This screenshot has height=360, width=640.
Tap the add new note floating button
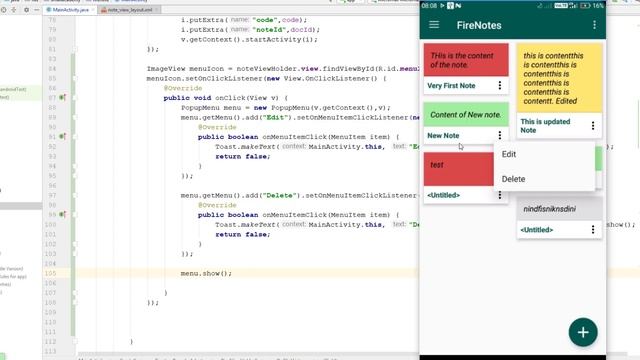pos(583,332)
